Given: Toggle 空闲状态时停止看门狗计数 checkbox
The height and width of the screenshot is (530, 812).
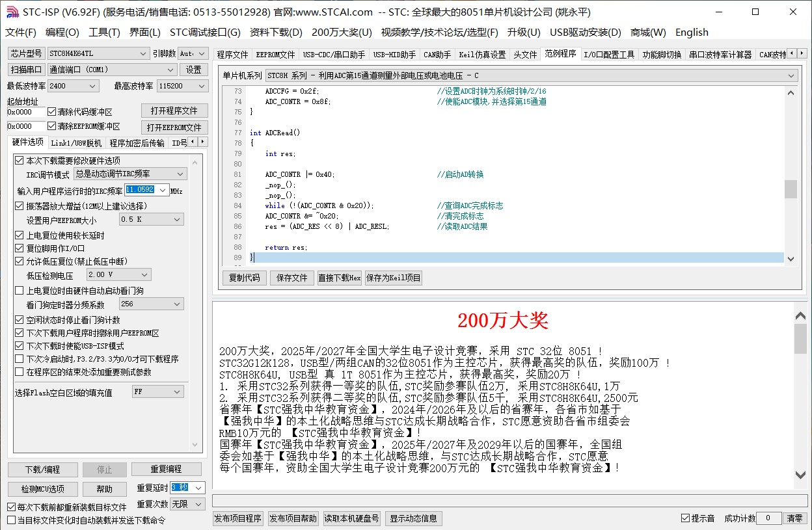Looking at the screenshot, I should tap(20, 320).
